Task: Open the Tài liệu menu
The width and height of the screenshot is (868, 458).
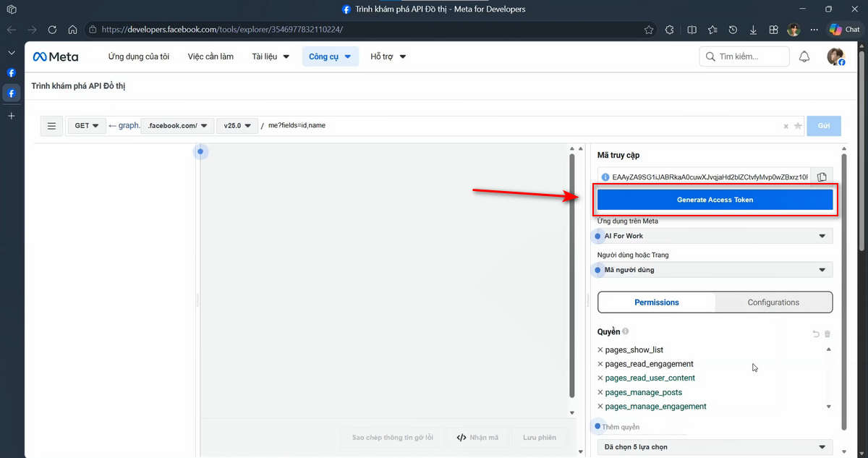Action: (271, 56)
